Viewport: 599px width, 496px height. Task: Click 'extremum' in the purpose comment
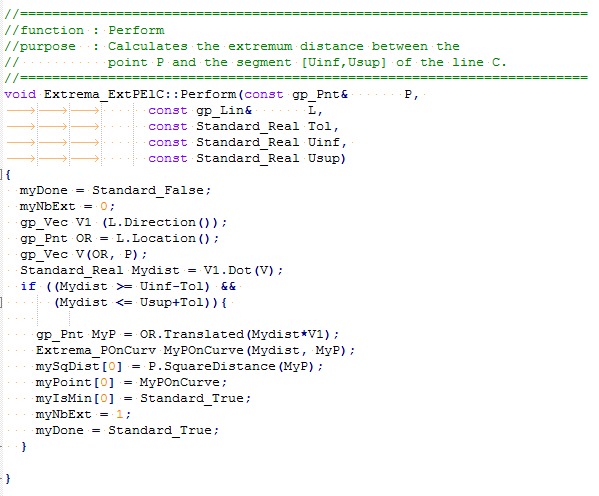tap(260, 46)
